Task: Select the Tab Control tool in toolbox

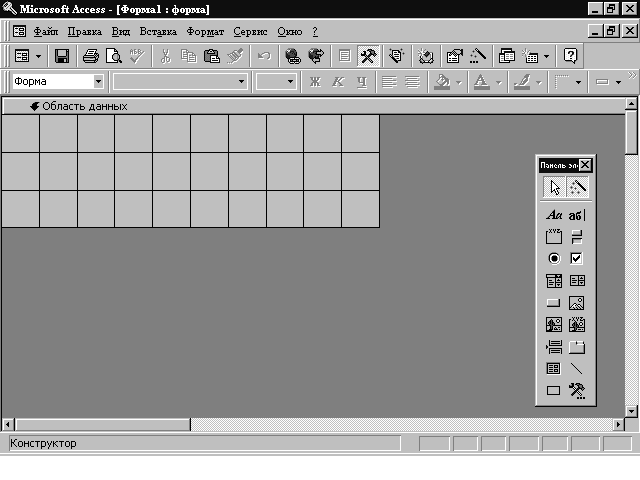Action: 577,347
